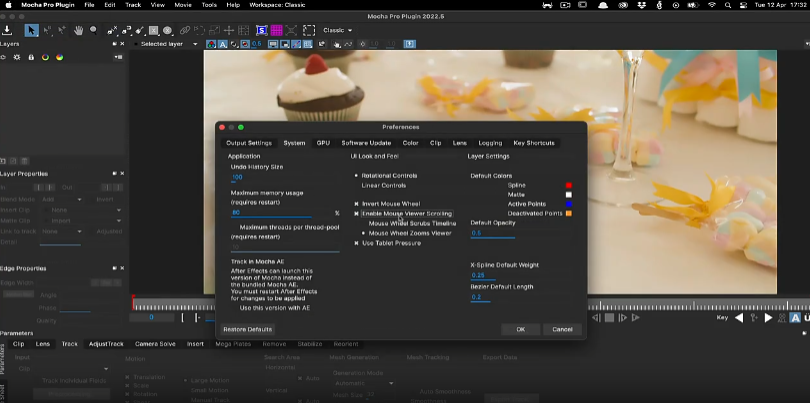Uncheck Use Tablet Pressure
Screen dimensions: 810x403
click(x=356, y=243)
